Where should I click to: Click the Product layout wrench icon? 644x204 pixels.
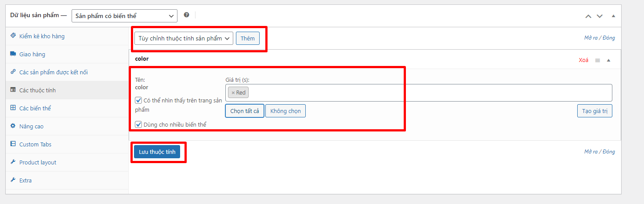[x=13, y=162]
